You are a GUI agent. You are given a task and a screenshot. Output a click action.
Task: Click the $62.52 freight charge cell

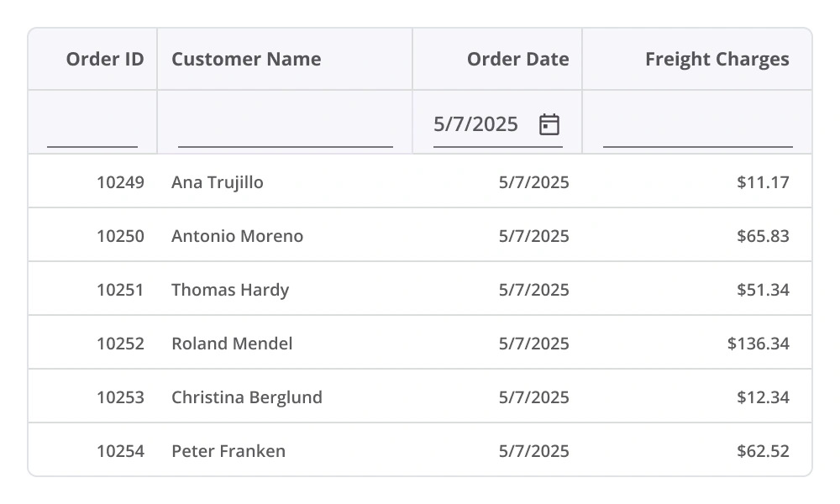click(763, 451)
